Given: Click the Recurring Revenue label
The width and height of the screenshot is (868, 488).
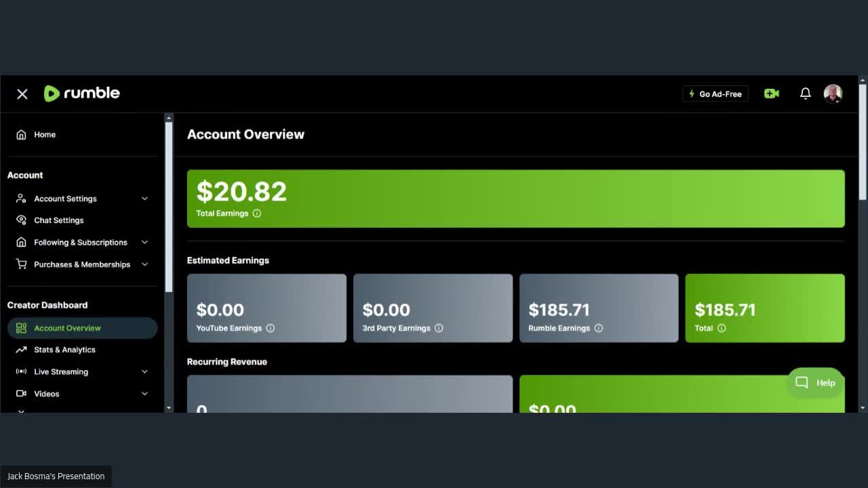Looking at the screenshot, I should (227, 362).
